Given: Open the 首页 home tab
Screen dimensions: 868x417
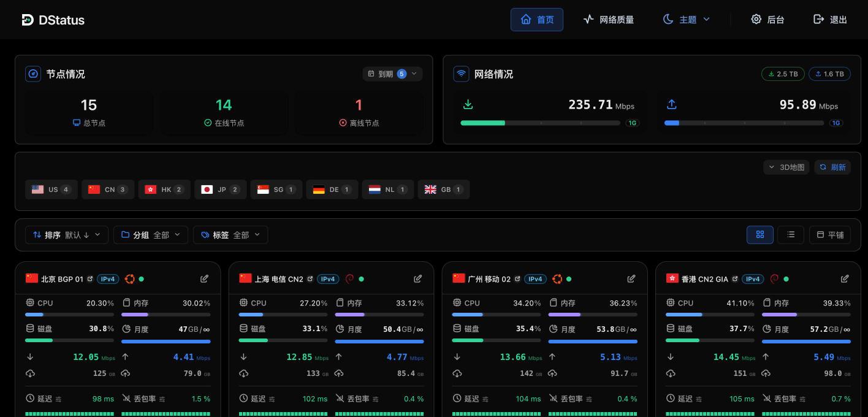Looking at the screenshot, I should (x=537, y=20).
